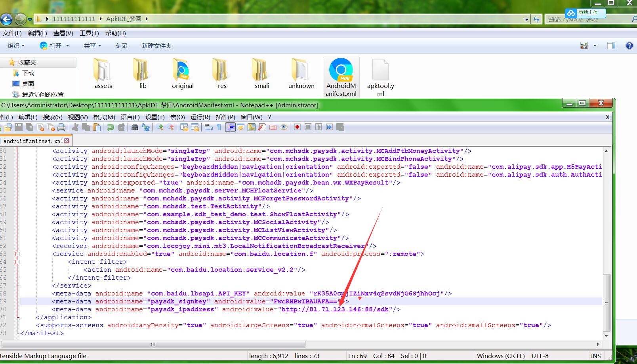This screenshot has width=637, height=364.
Task: Toggle Show All Characters pilcrow button
Action: (219, 127)
